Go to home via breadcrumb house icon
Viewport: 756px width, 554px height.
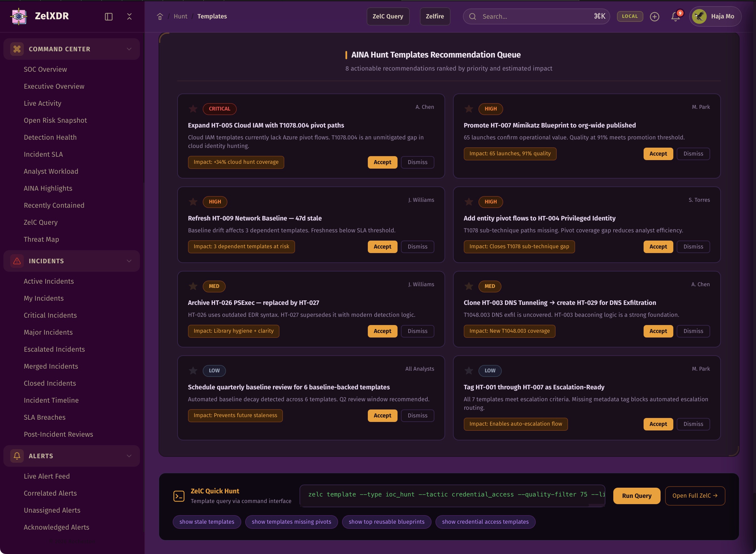[x=160, y=16]
